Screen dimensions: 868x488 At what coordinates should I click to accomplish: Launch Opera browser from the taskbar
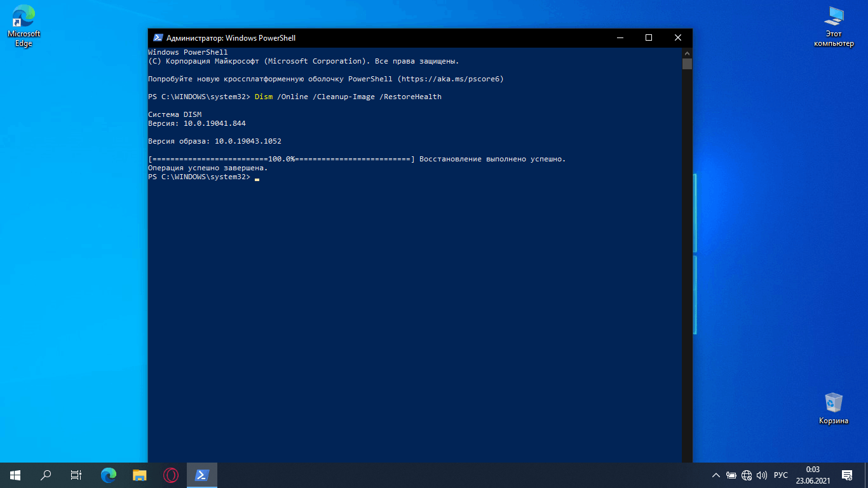[170, 475]
